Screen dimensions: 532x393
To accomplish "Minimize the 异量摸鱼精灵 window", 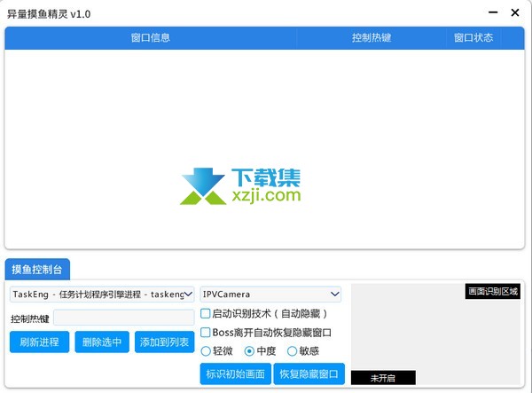I will point(493,12).
